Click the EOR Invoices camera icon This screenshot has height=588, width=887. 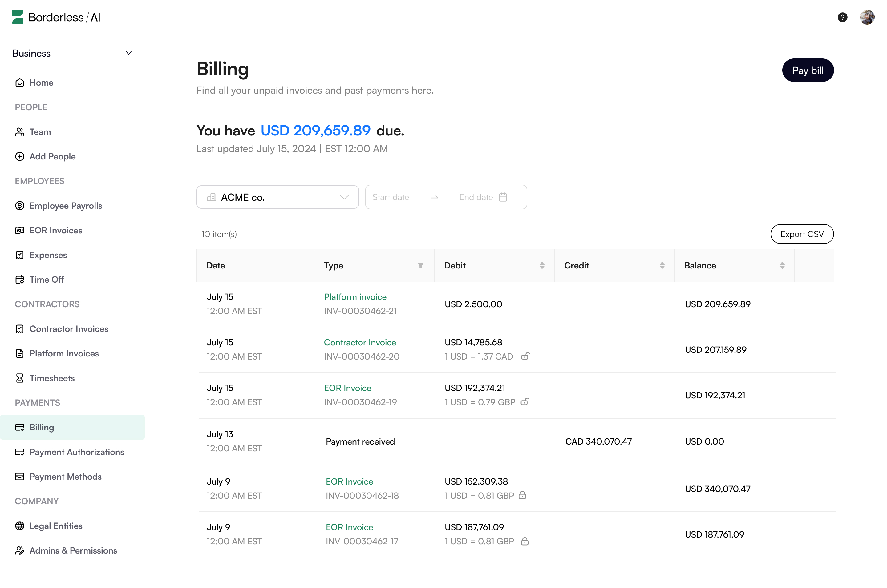20,230
